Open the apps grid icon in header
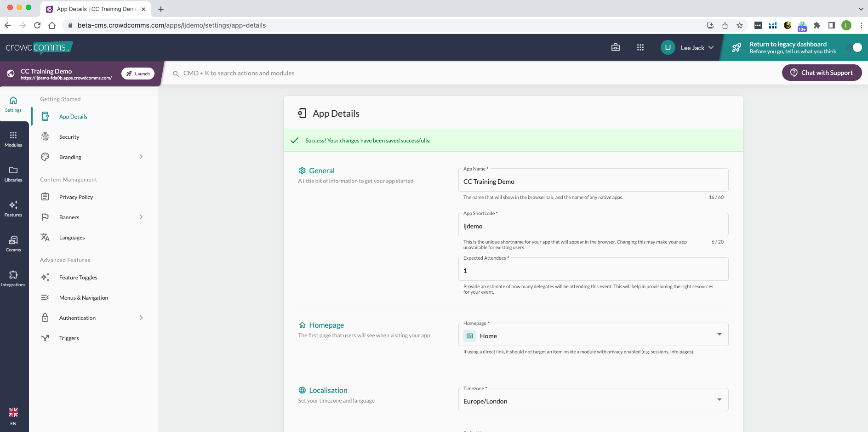868x432 pixels. point(640,47)
